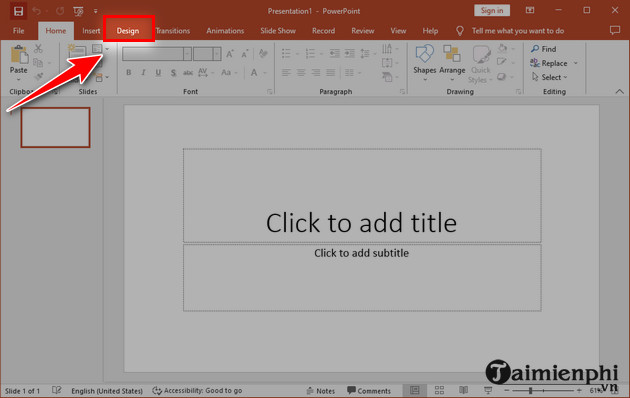Switch to Slide Sorter view
This screenshot has height=398, width=630.
[439, 390]
